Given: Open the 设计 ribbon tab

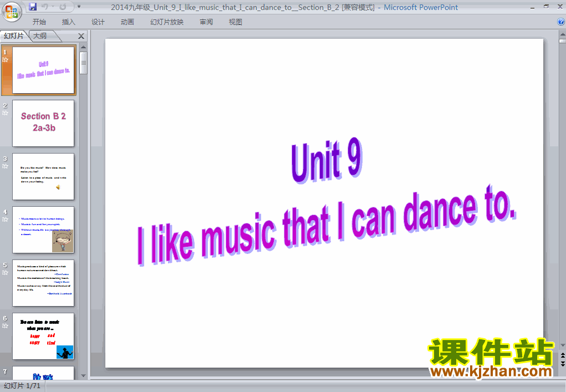Looking at the screenshot, I should pos(98,22).
